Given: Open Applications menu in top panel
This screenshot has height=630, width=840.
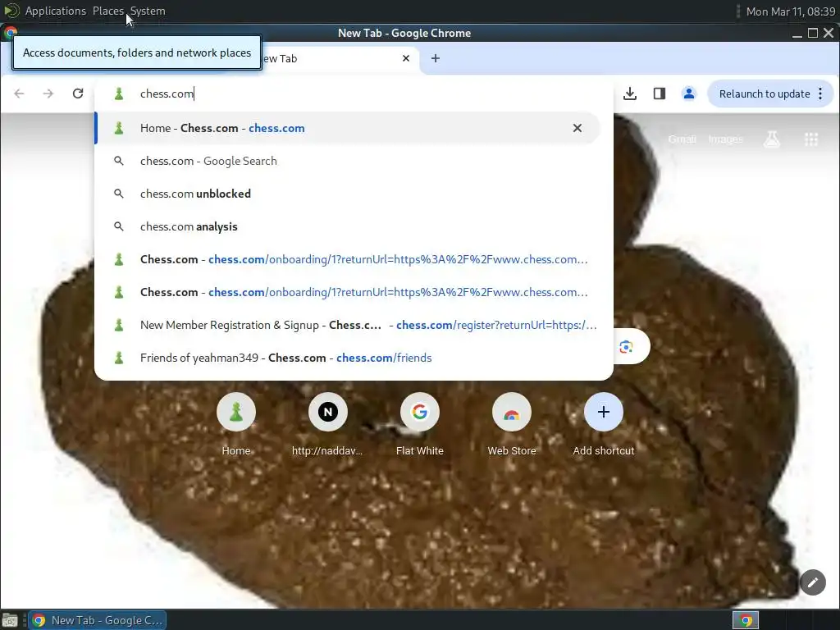Looking at the screenshot, I should (x=55, y=11).
